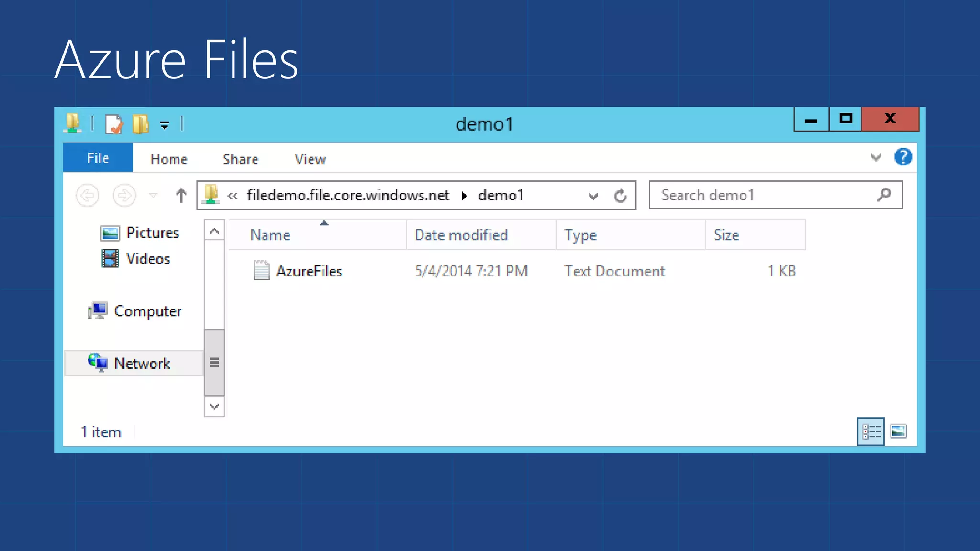
Task: Click the 1 item status text
Action: click(x=101, y=432)
